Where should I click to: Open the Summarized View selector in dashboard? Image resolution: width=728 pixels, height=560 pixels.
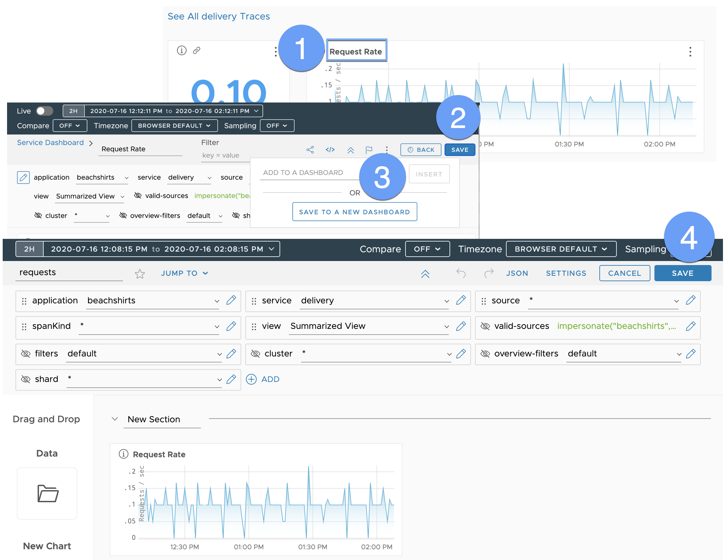pos(369,326)
